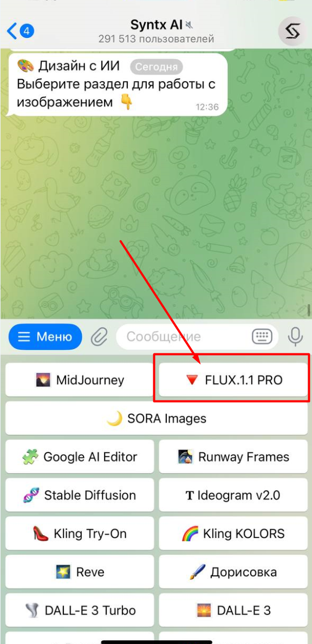This screenshot has width=312, height=644.
Task: Select DALL-E 3 Turbo
Action: point(80,610)
